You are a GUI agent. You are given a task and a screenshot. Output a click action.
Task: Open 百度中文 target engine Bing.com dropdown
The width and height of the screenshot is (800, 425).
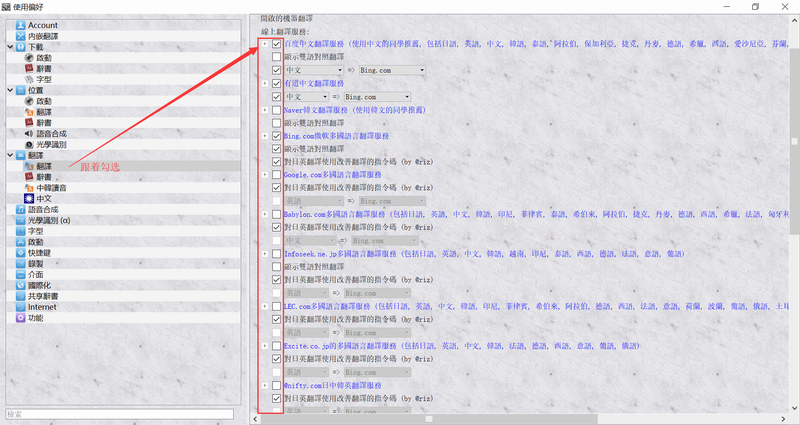click(x=392, y=70)
